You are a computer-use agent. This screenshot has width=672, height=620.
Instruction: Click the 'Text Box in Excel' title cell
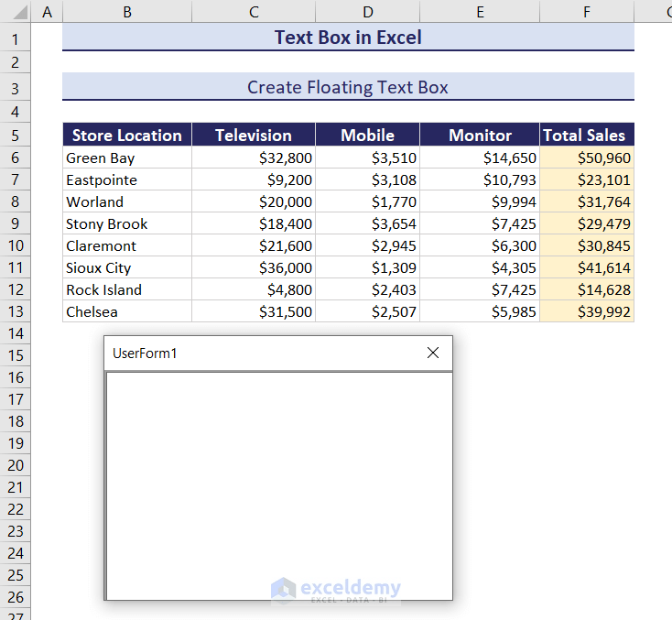(348, 38)
